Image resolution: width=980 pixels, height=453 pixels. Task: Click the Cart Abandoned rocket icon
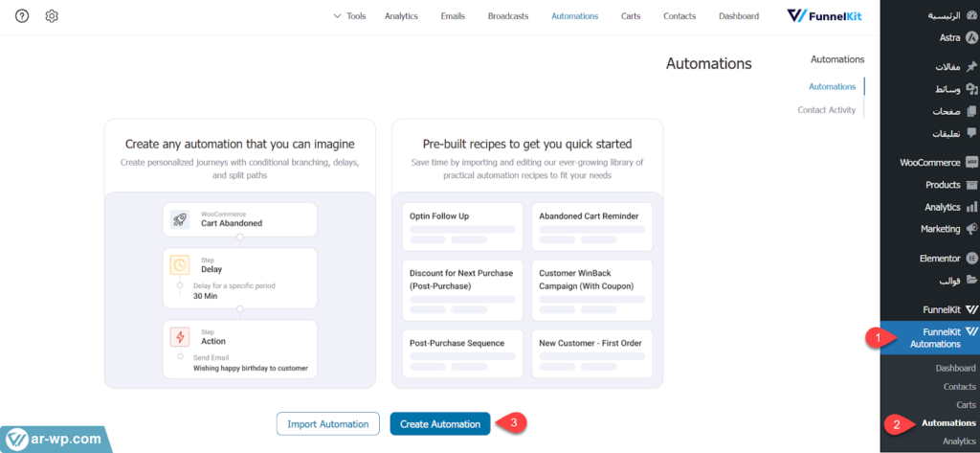[180, 218]
